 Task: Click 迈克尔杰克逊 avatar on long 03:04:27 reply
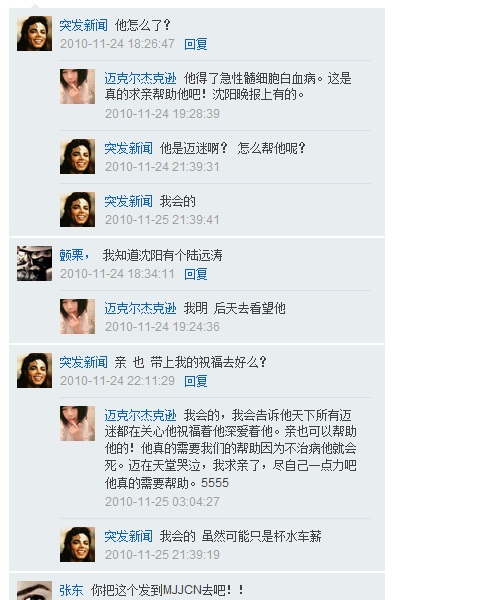click(x=77, y=424)
